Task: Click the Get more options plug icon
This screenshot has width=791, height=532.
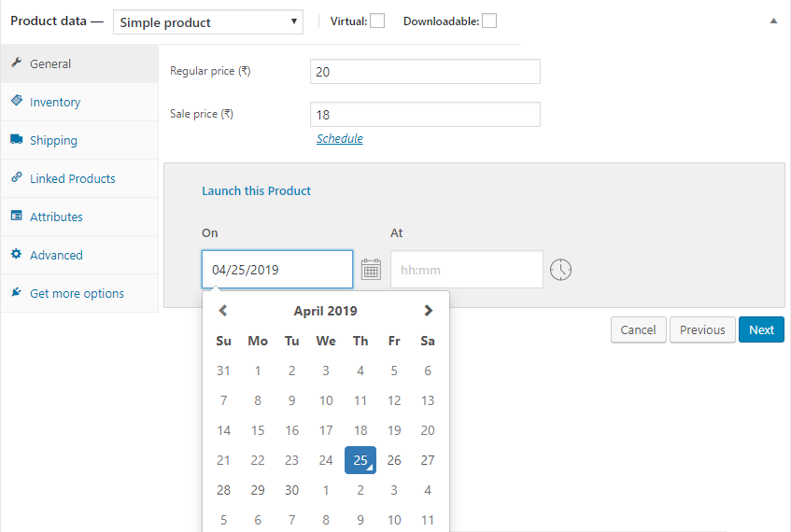Action: [x=17, y=292]
